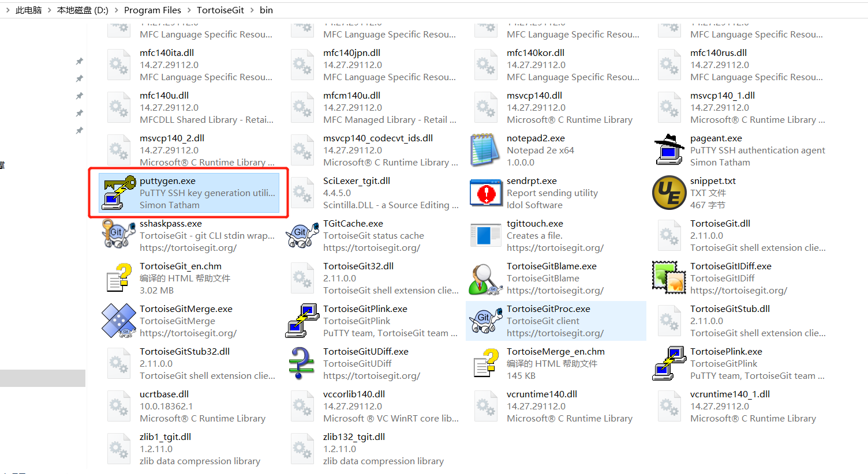The image size is (868, 474).
Task: Launch the TortoiseGitUDiff.exe question-mark icon
Action: pyautogui.click(x=302, y=363)
